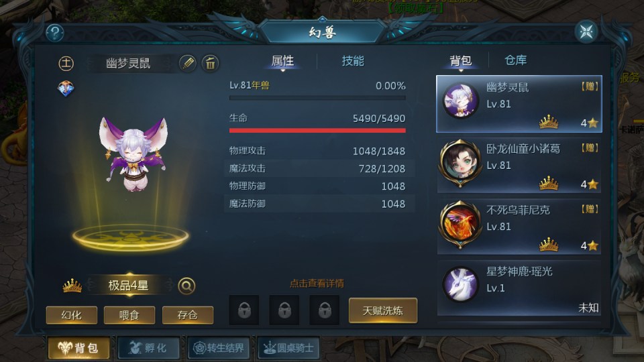Select the 属性 tab
This screenshot has height=362, width=644.
[282, 61]
